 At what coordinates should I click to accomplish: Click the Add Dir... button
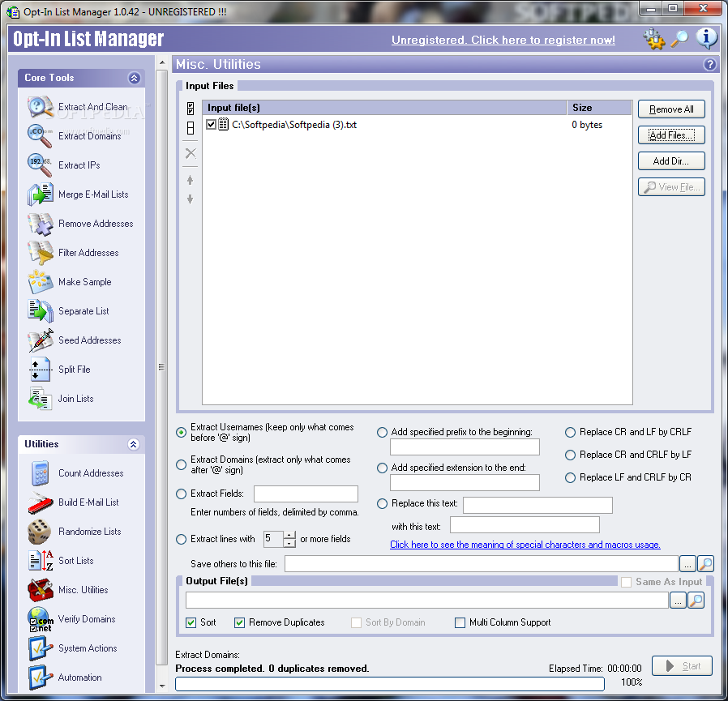[671, 161]
